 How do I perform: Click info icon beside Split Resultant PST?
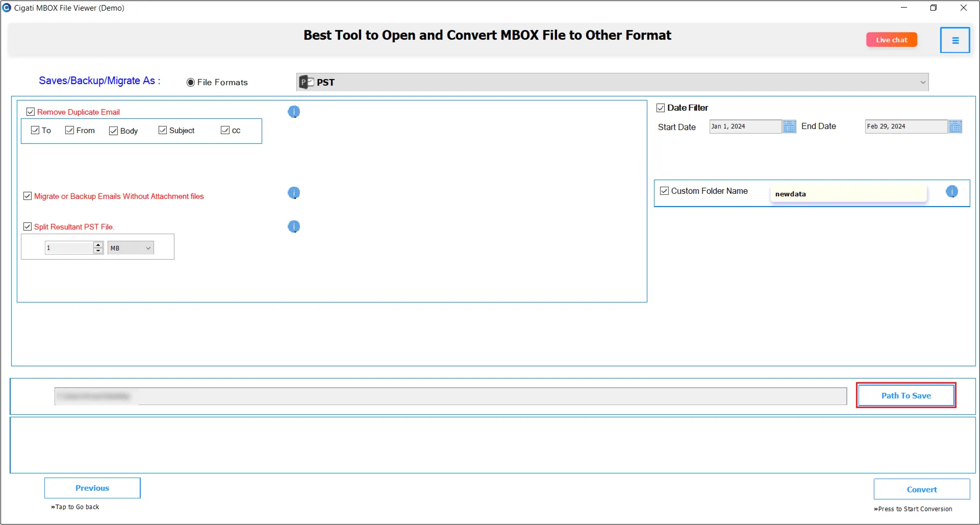tap(294, 227)
